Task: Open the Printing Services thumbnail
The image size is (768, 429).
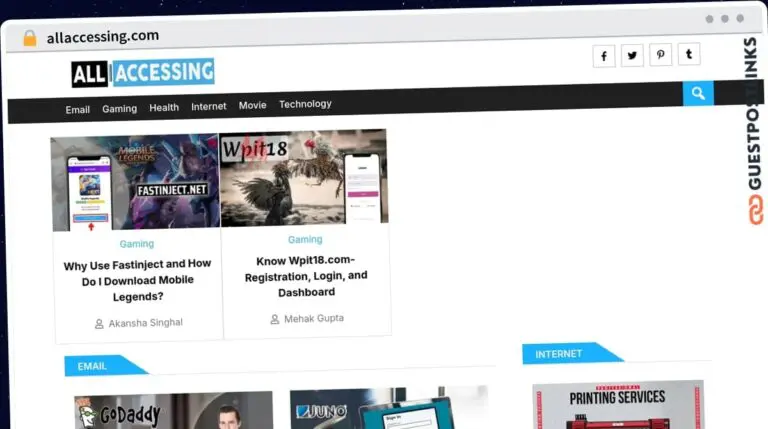Action: point(618,405)
